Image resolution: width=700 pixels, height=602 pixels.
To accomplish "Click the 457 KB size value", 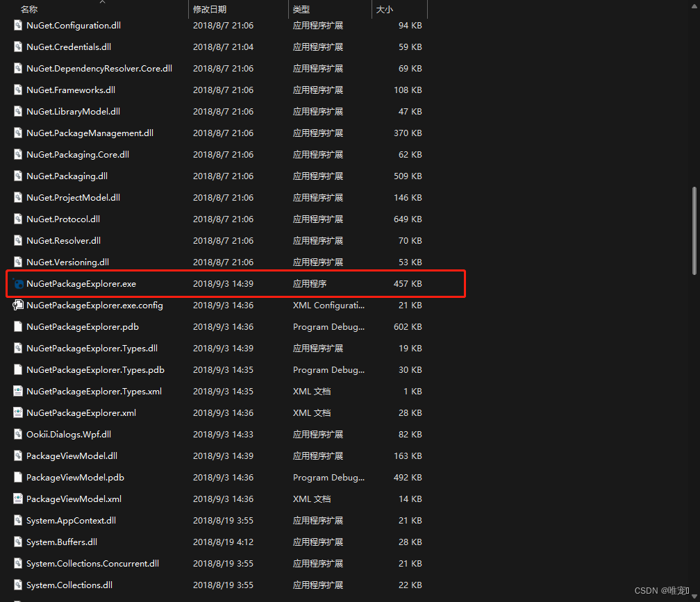I will pos(408,284).
